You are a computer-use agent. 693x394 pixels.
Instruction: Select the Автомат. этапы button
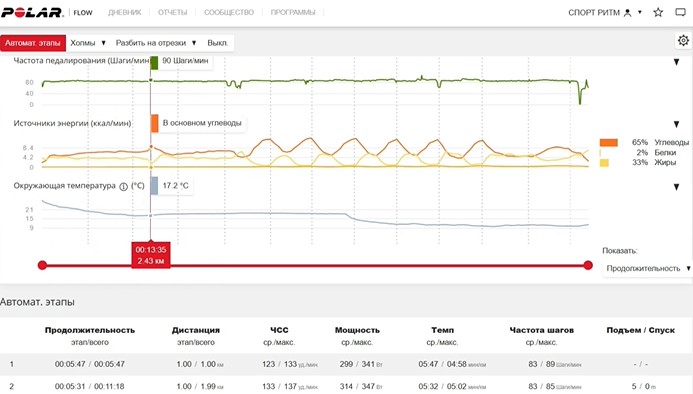pos(33,43)
